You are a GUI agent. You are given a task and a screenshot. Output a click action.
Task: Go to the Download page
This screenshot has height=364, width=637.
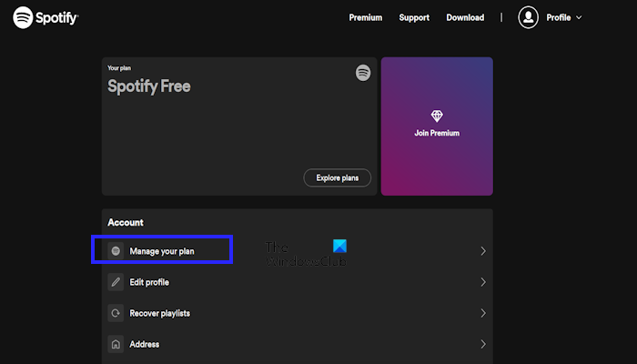465,17
